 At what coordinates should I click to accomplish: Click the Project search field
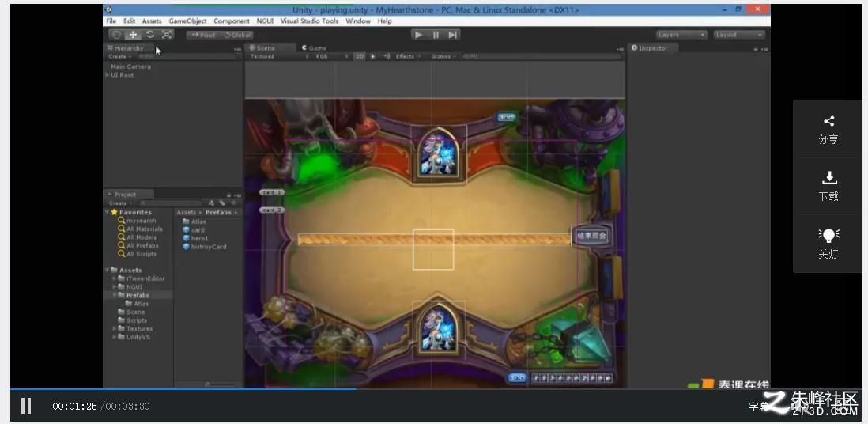point(170,203)
